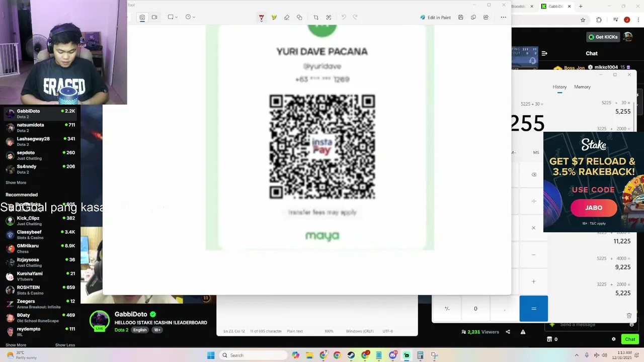This screenshot has height=362, width=644.
Task: Open Chrome profile J avatar
Action: pyautogui.click(x=627, y=20)
